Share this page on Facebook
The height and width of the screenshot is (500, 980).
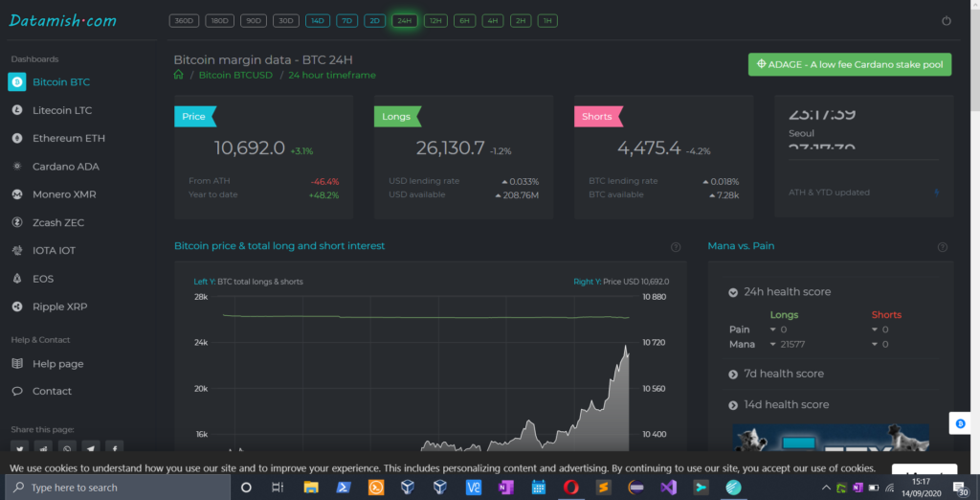click(115, 447)
